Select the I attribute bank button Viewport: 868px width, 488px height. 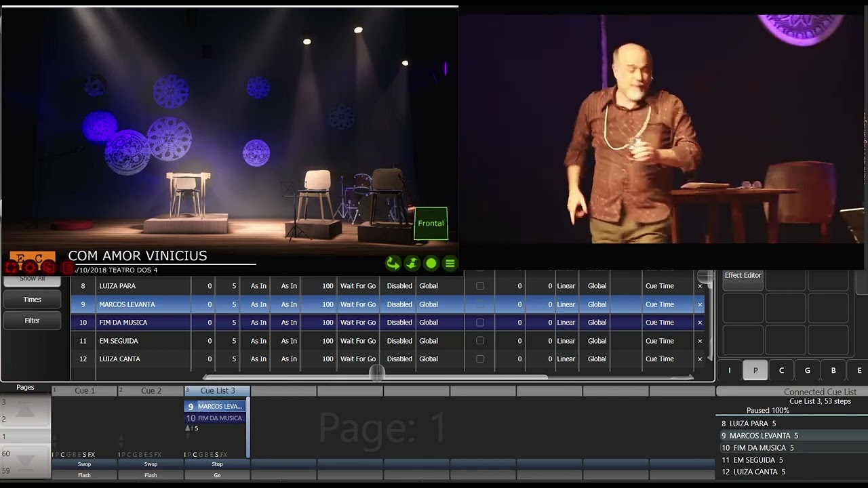coord(730,371)
